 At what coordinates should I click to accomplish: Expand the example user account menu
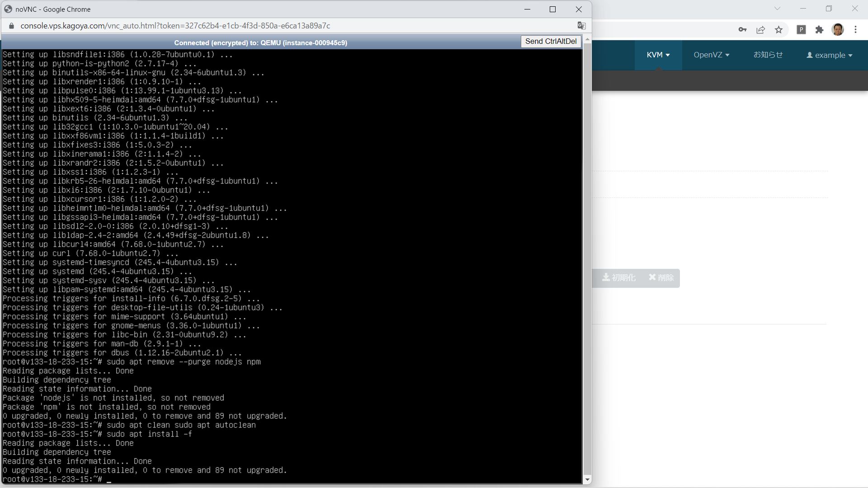point(829,55)
